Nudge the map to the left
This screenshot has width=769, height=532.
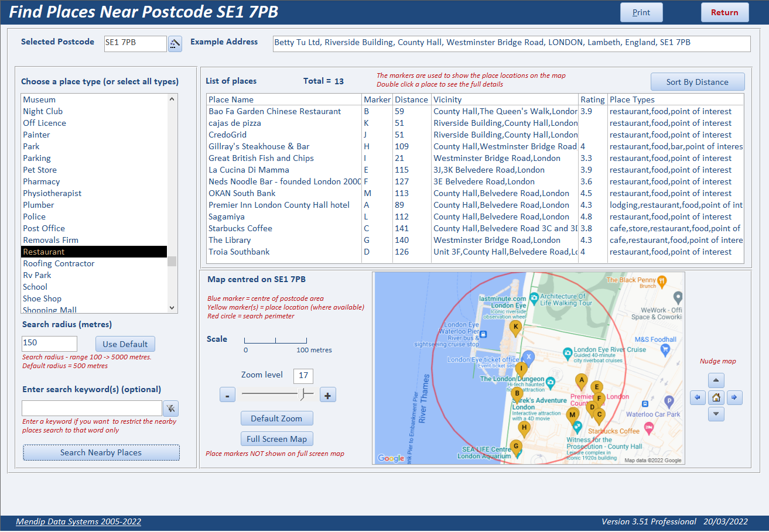coord(698,398)
